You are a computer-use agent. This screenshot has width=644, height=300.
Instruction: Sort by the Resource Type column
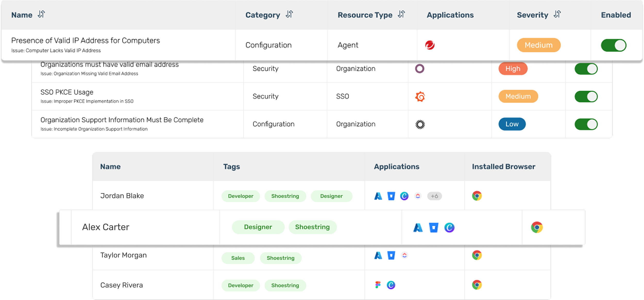401,14
